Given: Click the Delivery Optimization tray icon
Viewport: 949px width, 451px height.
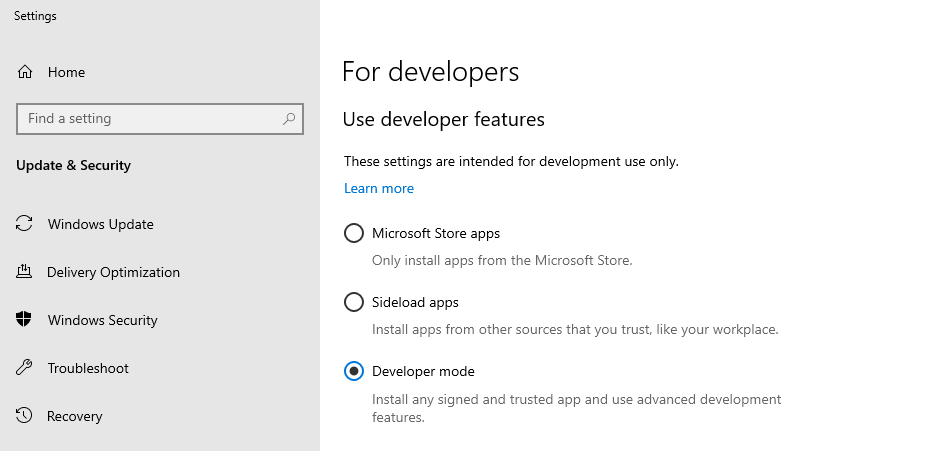Looking at the screenshot, I should pos(24,271).
